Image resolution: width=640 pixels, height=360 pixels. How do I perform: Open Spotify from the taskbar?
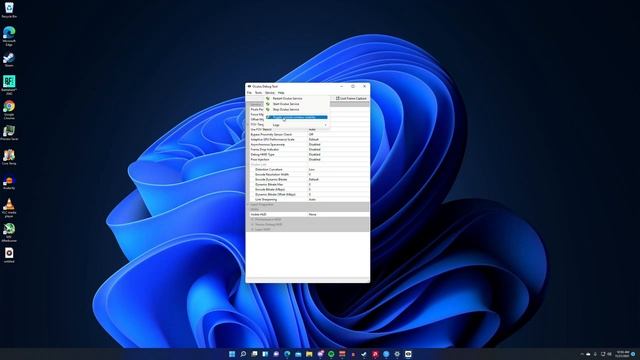coord(331,354)
